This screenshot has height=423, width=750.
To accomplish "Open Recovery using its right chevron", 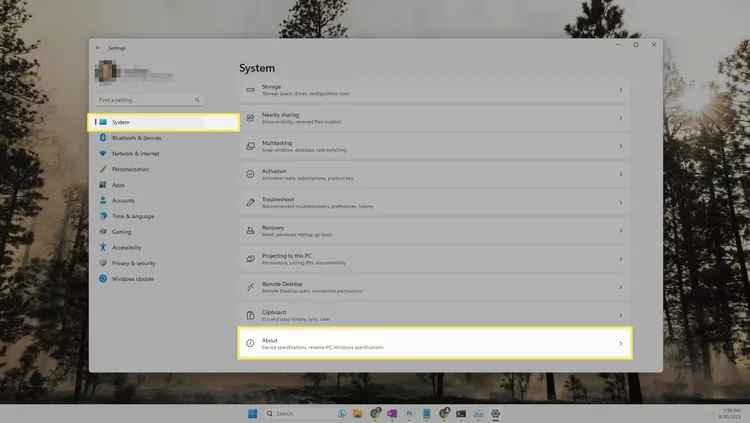I will tap(621, 231).
